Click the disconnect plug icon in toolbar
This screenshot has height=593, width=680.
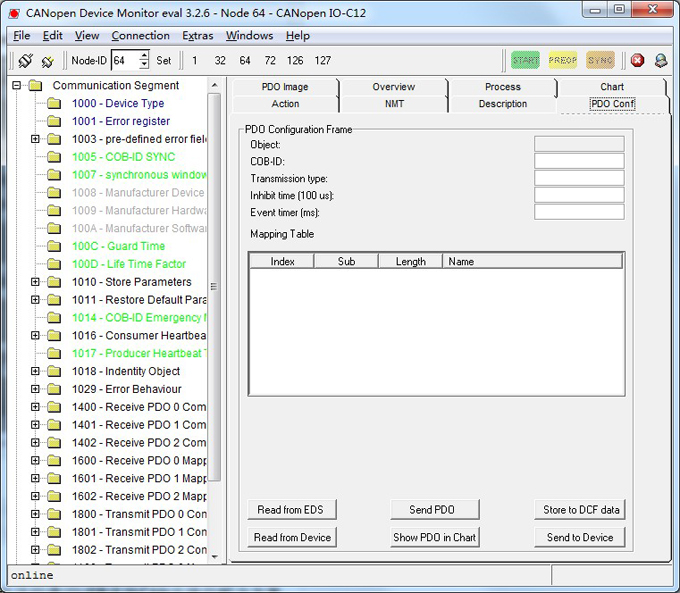pyautogui.click(x=47, y=61)
